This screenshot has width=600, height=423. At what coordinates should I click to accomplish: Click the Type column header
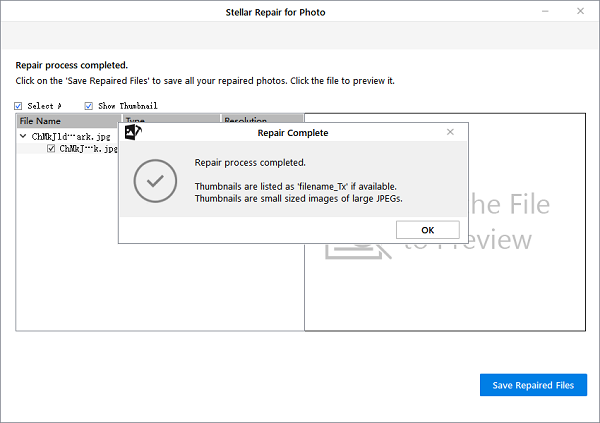pyautogui.click(x=136, y=121)
